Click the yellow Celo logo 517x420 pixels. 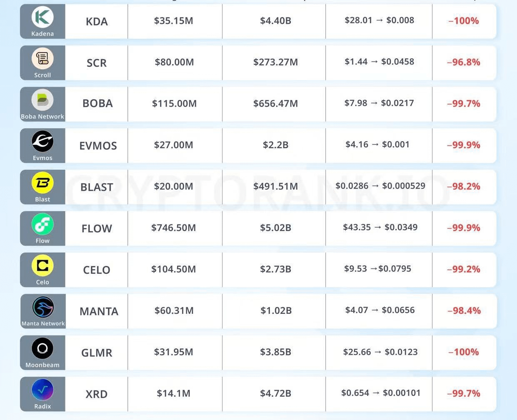pos(42,265)
